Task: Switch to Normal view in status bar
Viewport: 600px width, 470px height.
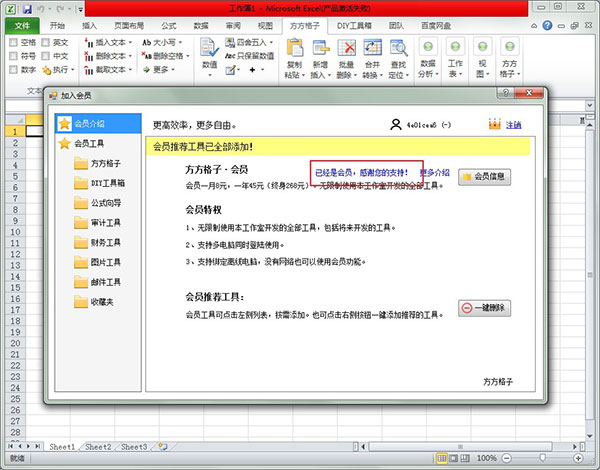Action: click(442, 458)
